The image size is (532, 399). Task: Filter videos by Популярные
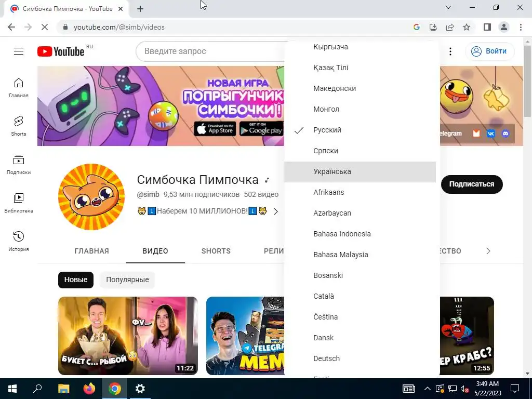click(x=127, y=280)
